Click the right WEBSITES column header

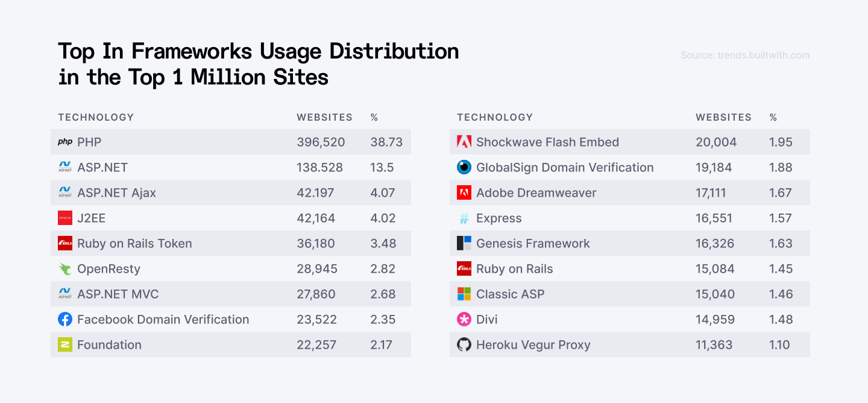[x=723, y=118]
